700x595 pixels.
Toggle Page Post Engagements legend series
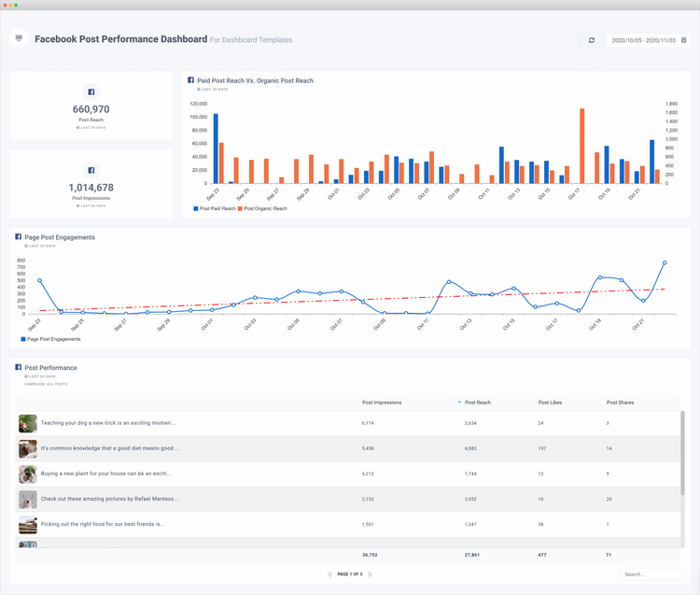click(49, 339)
